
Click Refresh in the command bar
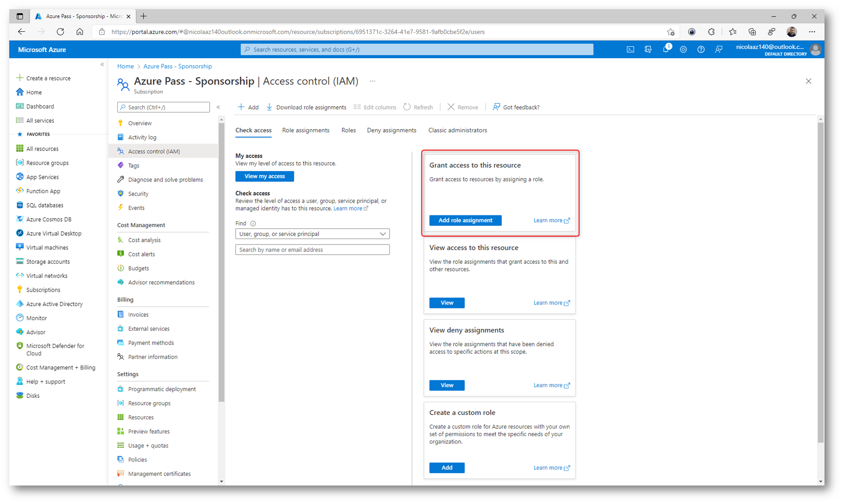(x=418, y=107)
